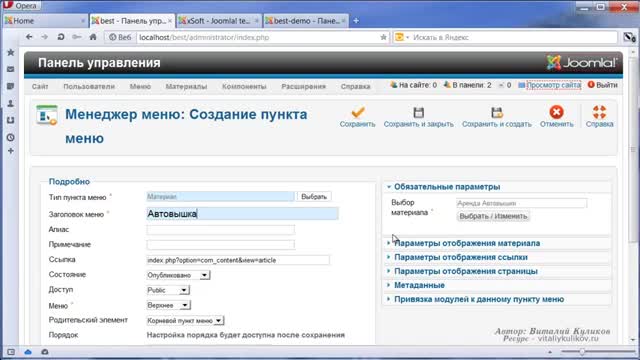This screenshot has width=640, height=360.
Task: Click the Примечание input field
Action: click(220, 244)
